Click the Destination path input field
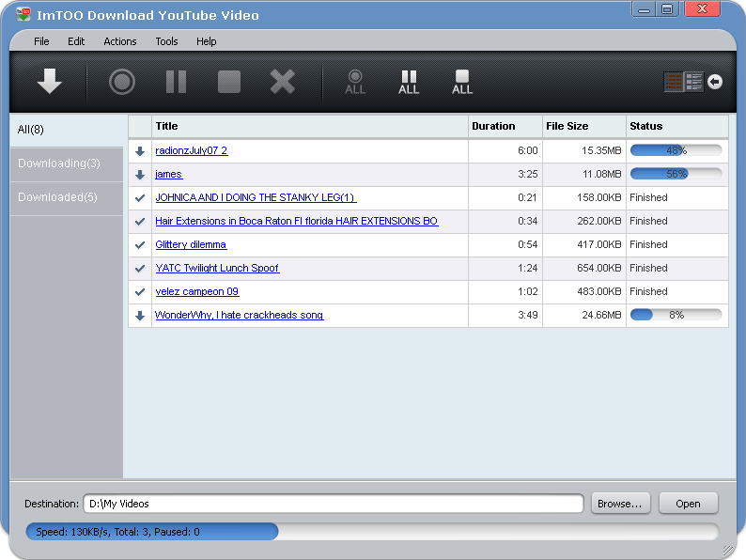The height and width of the screenshot is (560, 746). 334,504
